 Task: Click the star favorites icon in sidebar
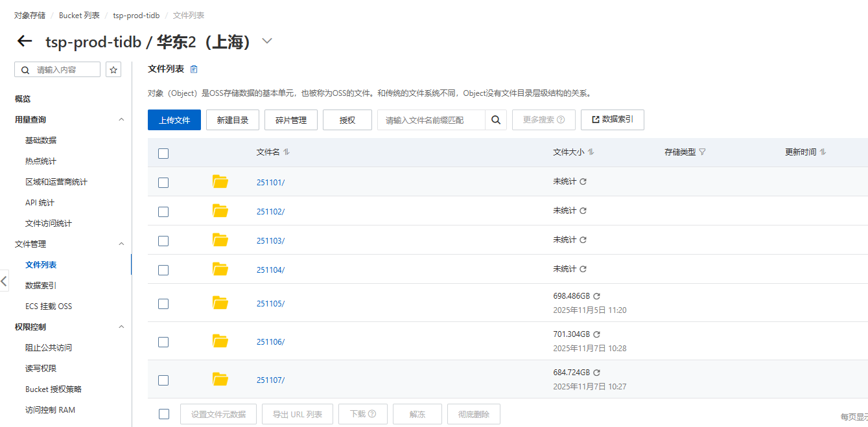[x=113, y=70]
